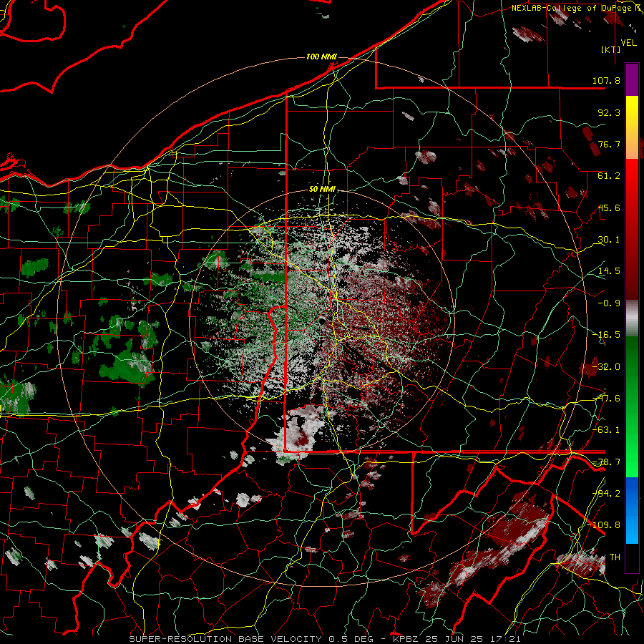Select the -78.7 scale label
Viewport: 644px width, 644px height.
click(x=606, y=462)
